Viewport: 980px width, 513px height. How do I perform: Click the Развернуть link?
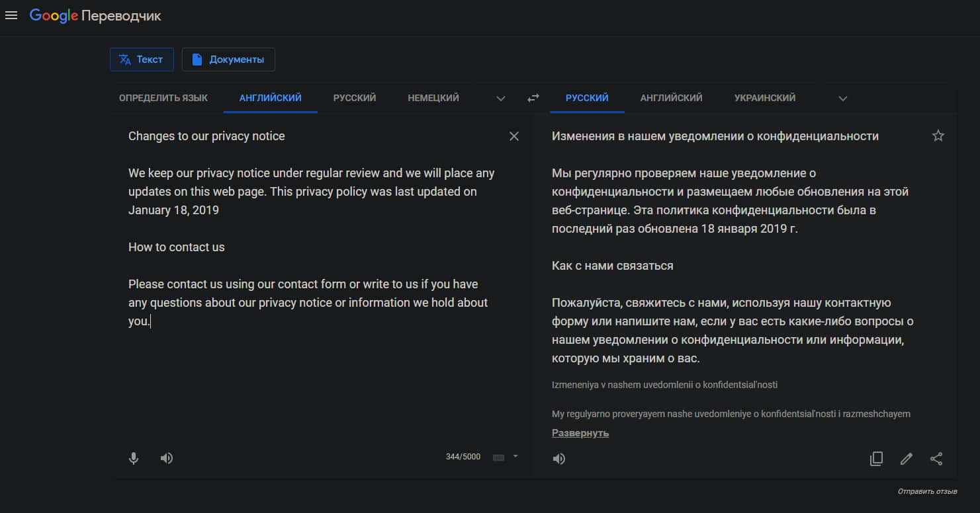coord(580,433)
